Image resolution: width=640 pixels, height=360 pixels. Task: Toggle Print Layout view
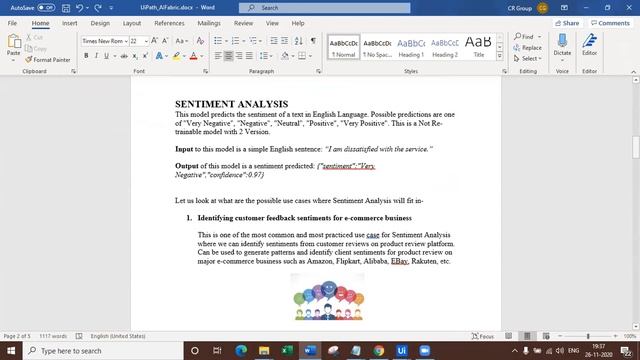tap(527, 336)
